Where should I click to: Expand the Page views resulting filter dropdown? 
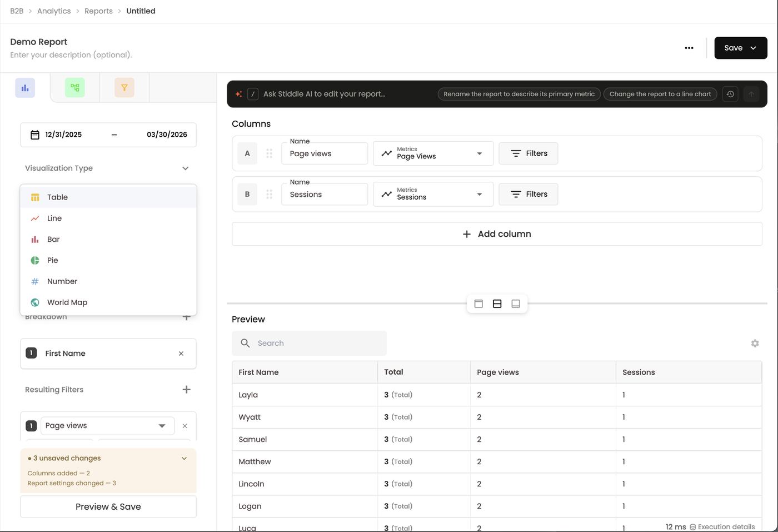[107, 426]
